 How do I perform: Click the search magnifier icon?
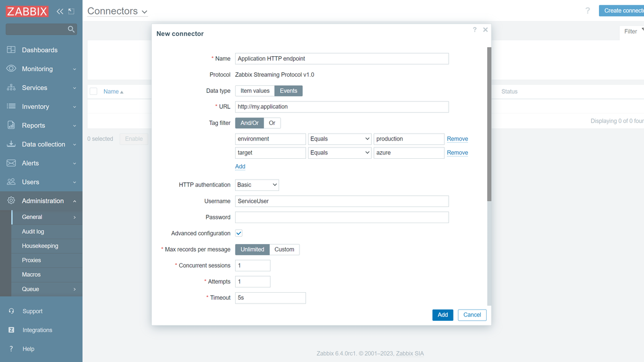pos(71,29)
